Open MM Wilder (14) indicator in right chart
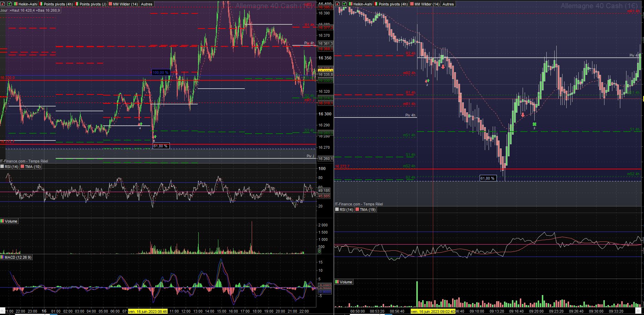This screenshot has width=644, height=315. coord(425,4)
